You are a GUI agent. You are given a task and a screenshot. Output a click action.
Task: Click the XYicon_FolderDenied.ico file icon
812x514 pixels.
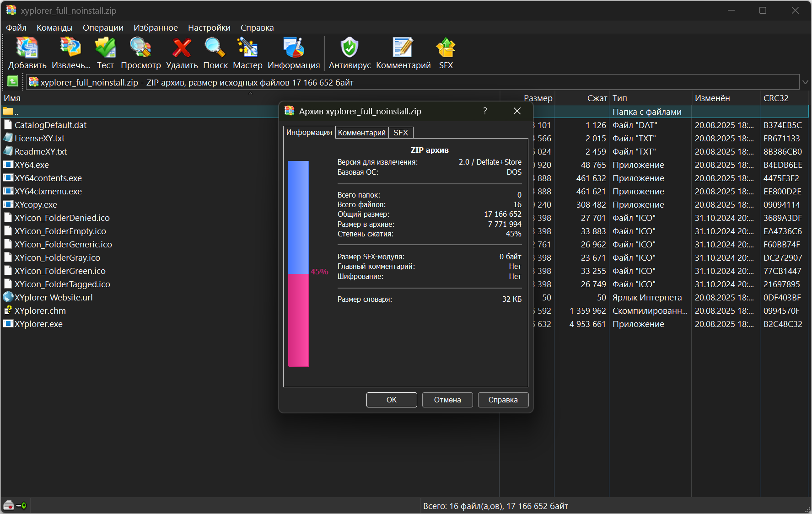[8, 217]
